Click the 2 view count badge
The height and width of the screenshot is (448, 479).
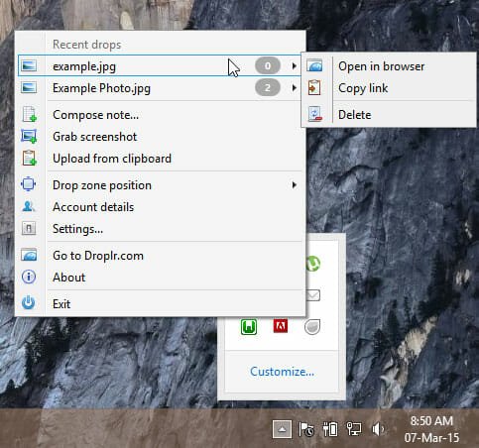(x=268, y=88)
